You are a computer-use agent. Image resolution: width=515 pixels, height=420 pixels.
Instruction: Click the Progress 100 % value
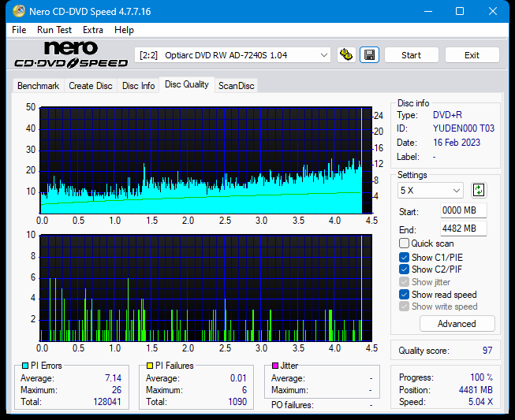482,377
